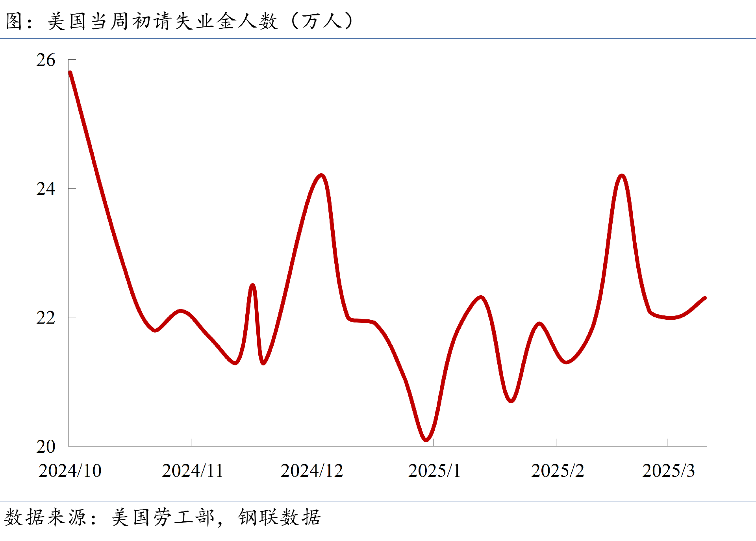Select the 2024/12 x-axis label
This screenshot has width=756, height=541.
(x=311, y=471)
